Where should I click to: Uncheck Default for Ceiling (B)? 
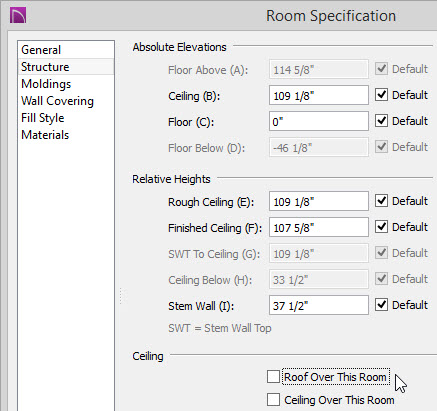381,95
